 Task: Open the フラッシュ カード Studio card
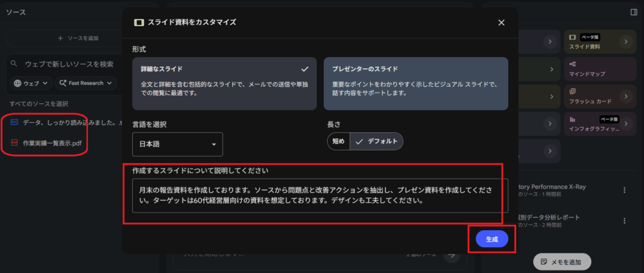coord(600,96)
